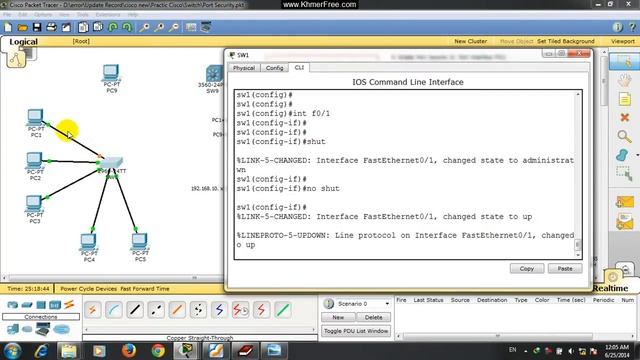Image resolution: width=640 pixels, height=360 pixels.
Task: Click the Help question mark icon
Action: 632,27
